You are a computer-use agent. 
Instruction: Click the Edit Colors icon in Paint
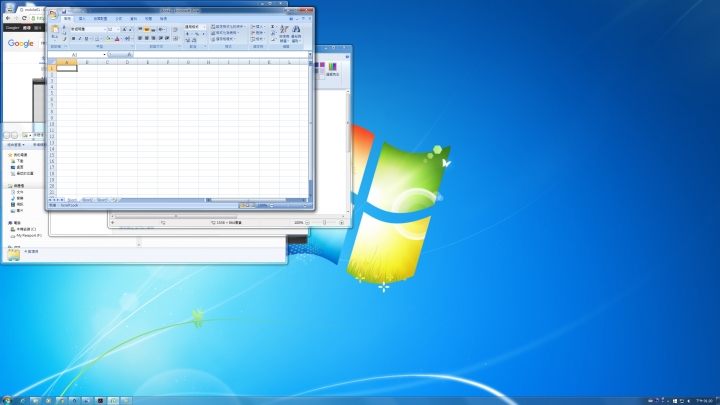click(332, 69)
